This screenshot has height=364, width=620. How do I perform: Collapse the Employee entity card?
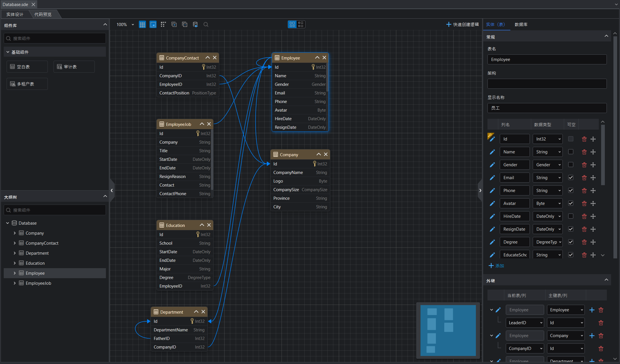click(x=317, y=58)
